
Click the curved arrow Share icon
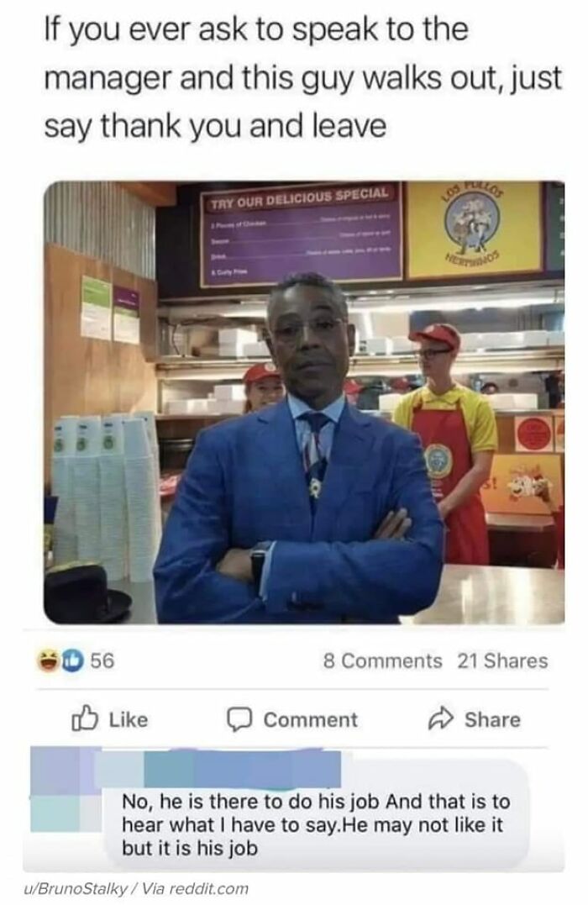pos(440,718)
